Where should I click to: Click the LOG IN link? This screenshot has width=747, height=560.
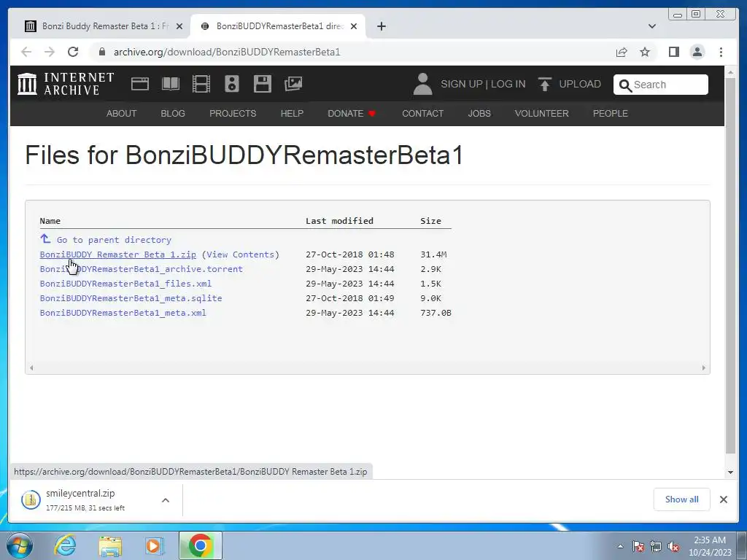tap(508, 84)
